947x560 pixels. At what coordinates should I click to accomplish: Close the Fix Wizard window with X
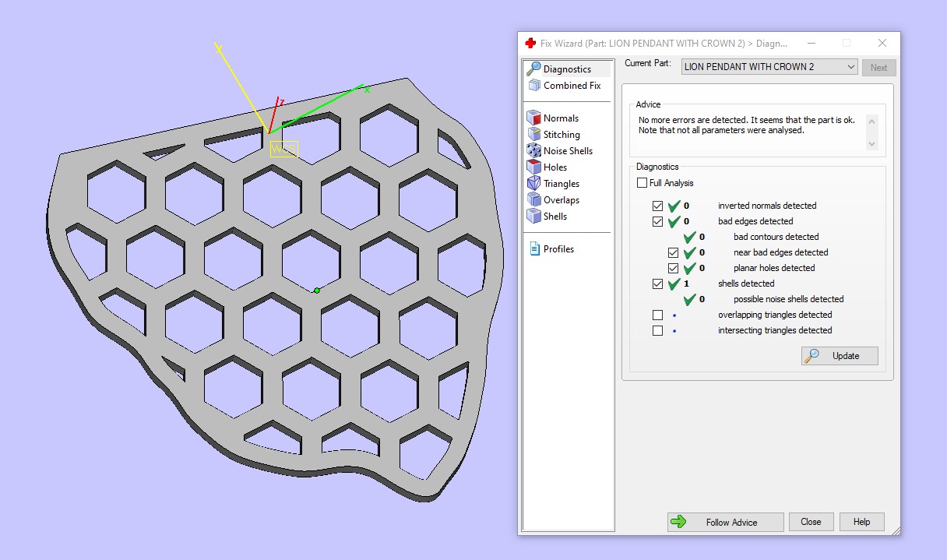(882, 44)
